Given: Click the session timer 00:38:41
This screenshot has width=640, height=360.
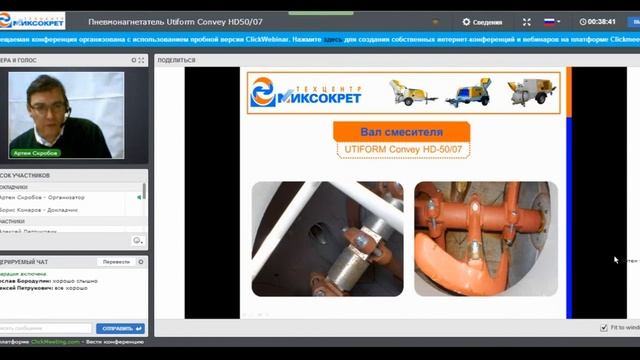Looking at the screenshot, I should (598, 22).
